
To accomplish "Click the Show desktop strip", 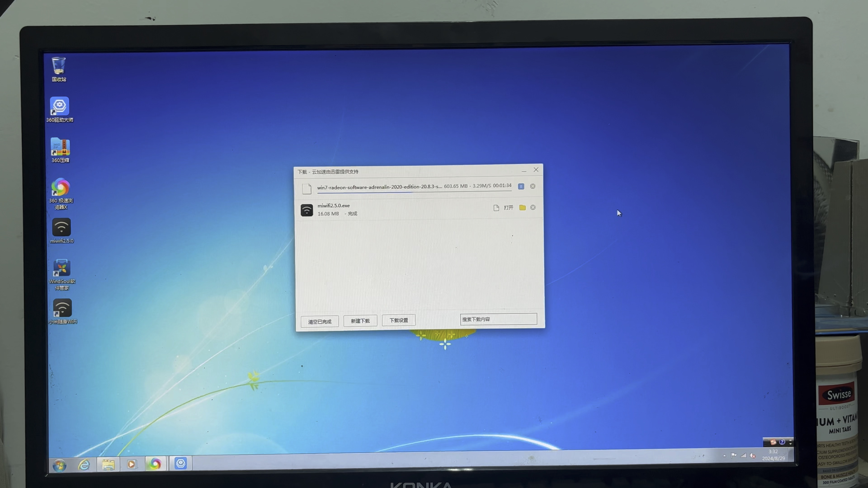I will pos(791,454).
